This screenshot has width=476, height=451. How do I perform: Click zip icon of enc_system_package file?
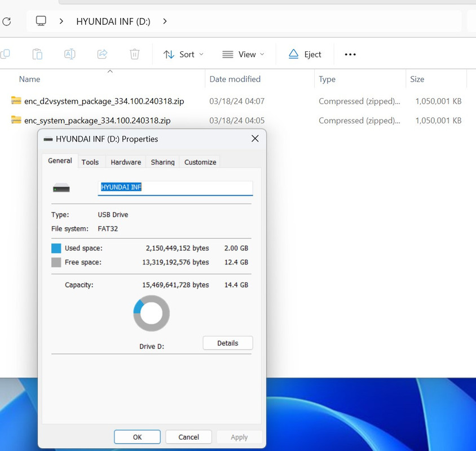tap(16, 120)
